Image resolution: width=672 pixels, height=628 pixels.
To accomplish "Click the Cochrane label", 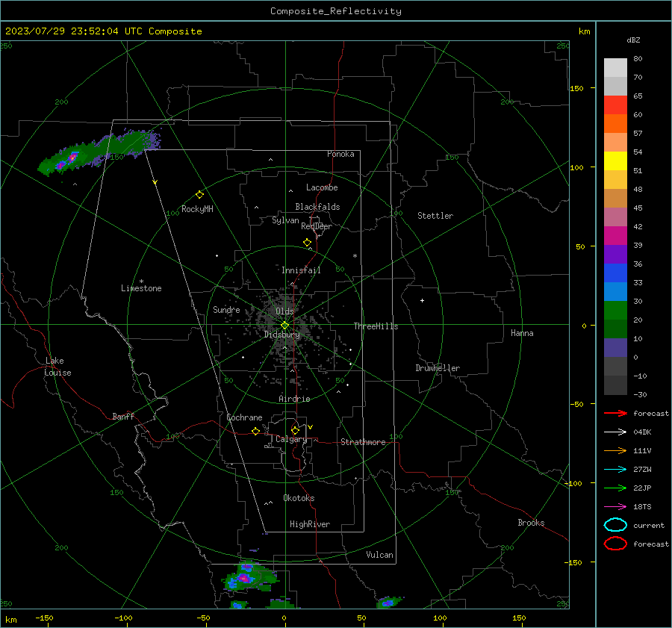I will pos(244,417).
